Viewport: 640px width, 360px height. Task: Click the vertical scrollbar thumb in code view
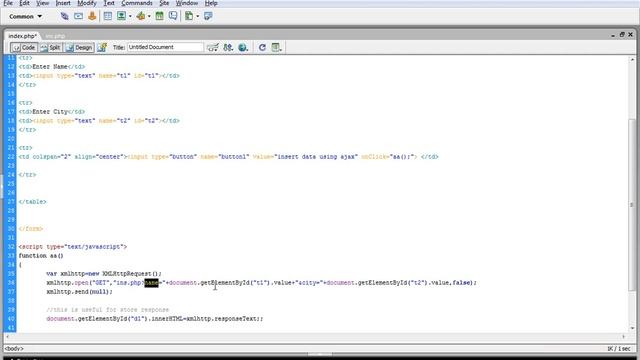pos(632,204)
